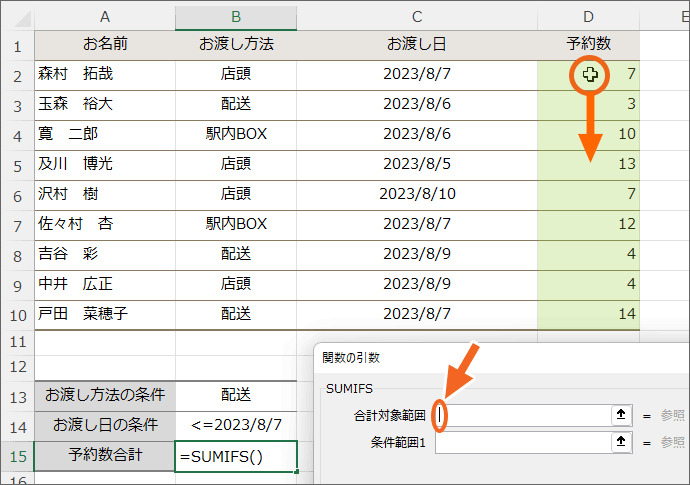Select column A header

105,17
